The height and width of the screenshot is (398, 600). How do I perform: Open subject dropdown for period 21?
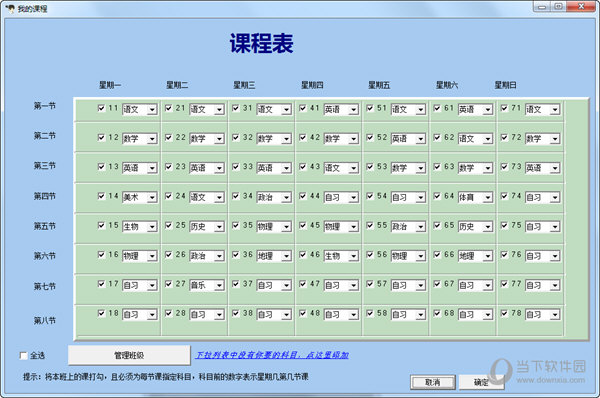(219, 110)
